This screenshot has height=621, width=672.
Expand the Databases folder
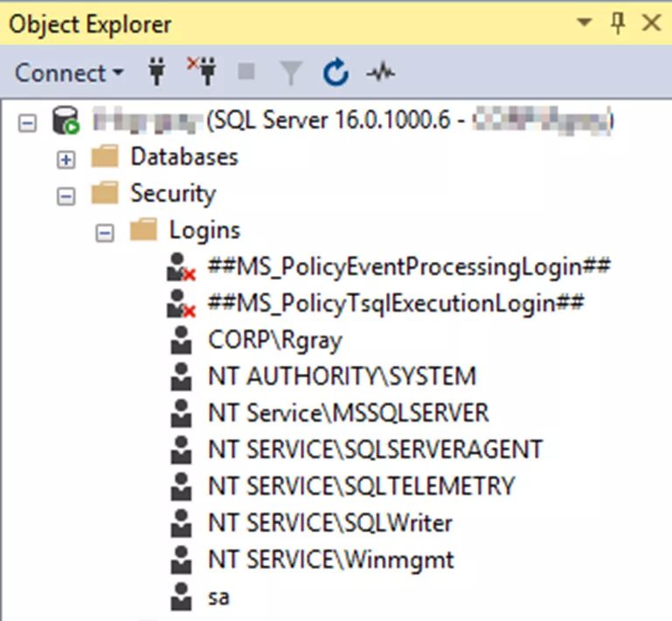[x=66, y=160]
